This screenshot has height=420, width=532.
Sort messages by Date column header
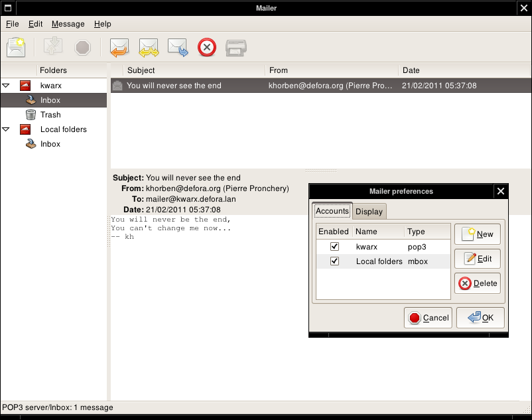click(x=464, y=70)
